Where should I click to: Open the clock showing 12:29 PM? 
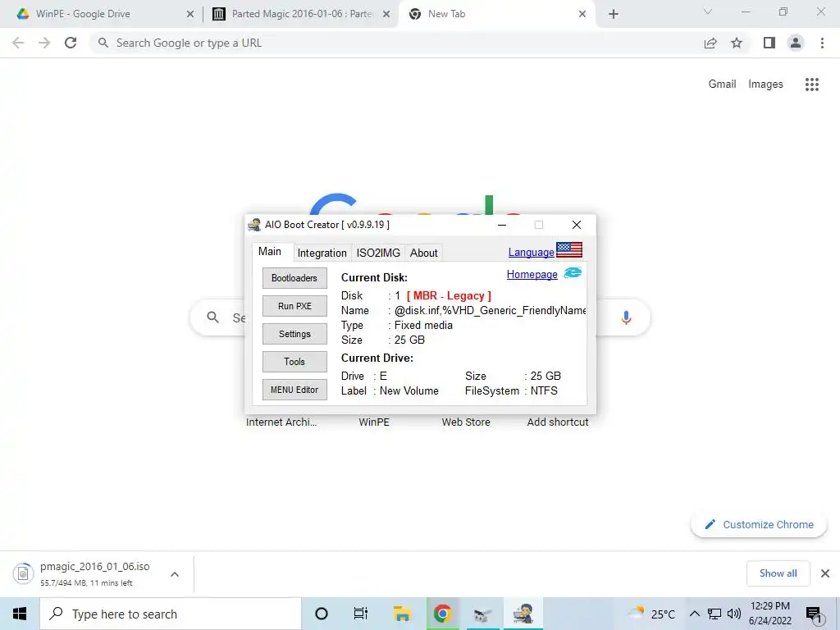click(769, 614)
